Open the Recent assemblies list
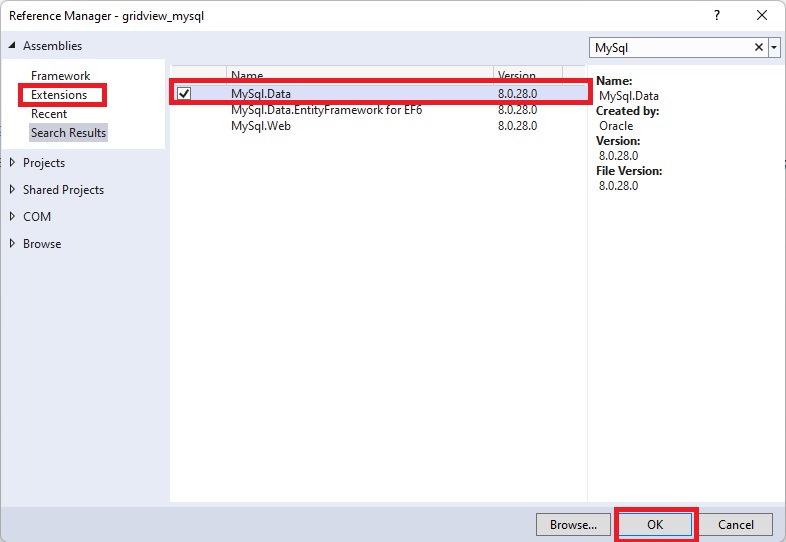The width and height of the screenshot is (786, 542). (x=49, y=114)
